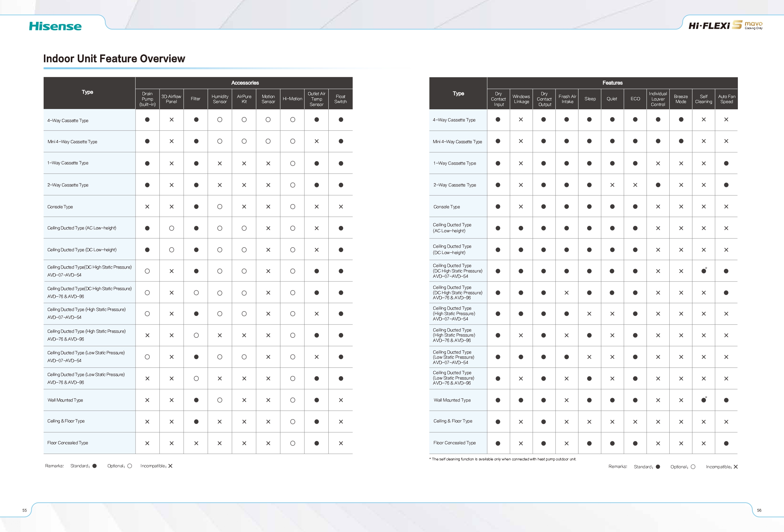
Task: Click the Optional hollow-circle legend symbol under the left table
Action: point(130,466)
